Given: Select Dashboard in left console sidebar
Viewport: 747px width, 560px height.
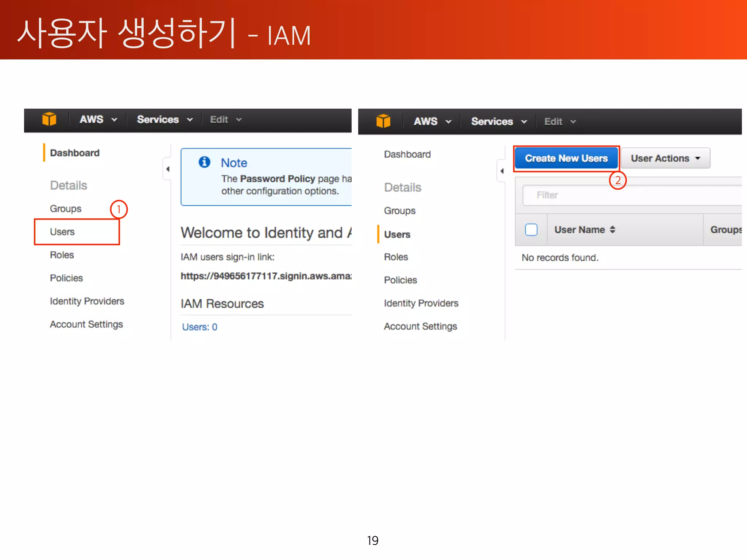Looking at the screenshot, I should click(74, 153).
